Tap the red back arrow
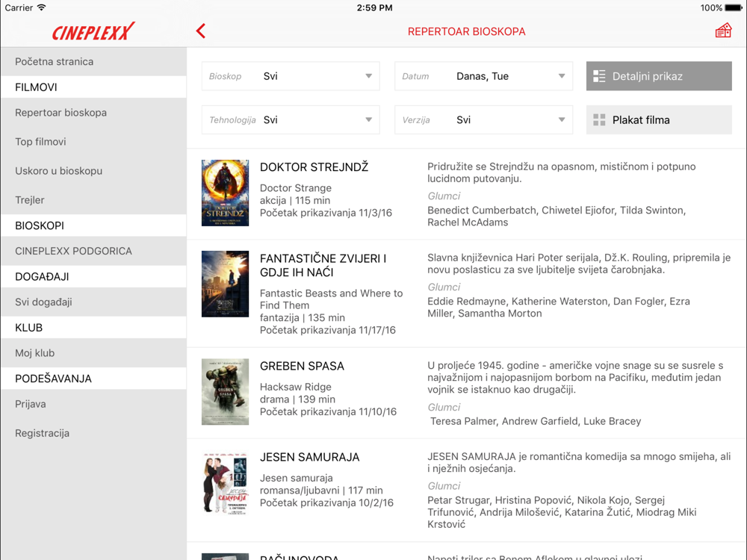The width and height of the screenshot is (747, 560). coord(200,31)
